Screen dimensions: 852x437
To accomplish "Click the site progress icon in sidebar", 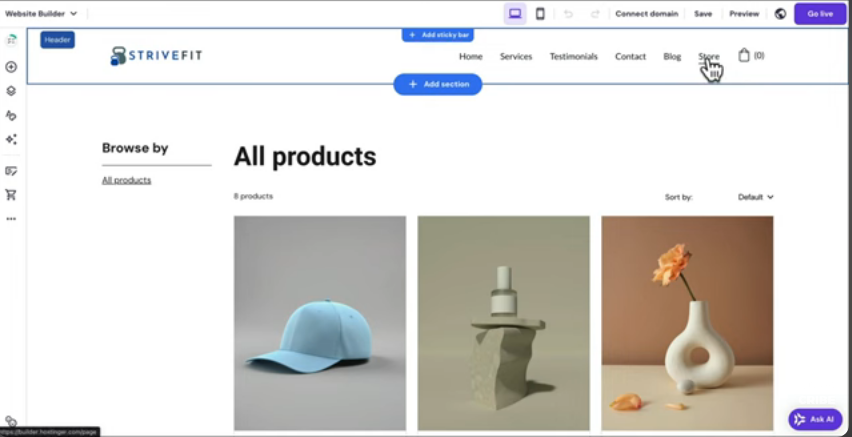I will tap(11, 41).
